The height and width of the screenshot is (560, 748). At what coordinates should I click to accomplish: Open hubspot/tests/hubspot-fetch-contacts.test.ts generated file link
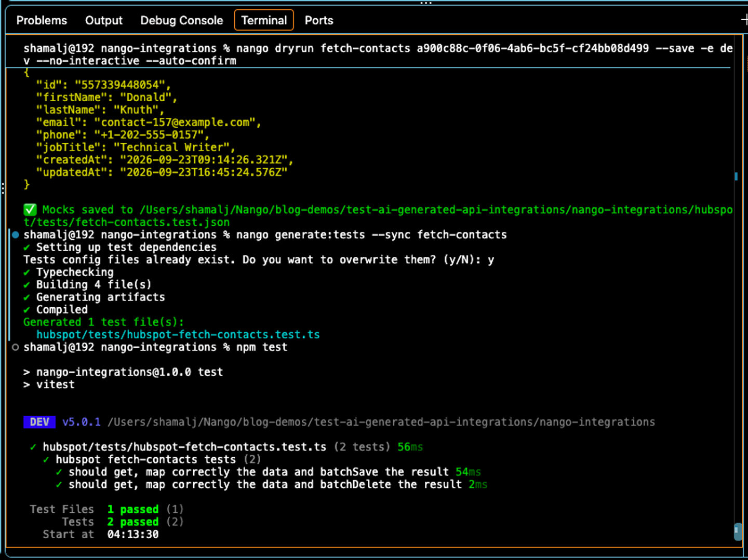(x=178, y=335)
